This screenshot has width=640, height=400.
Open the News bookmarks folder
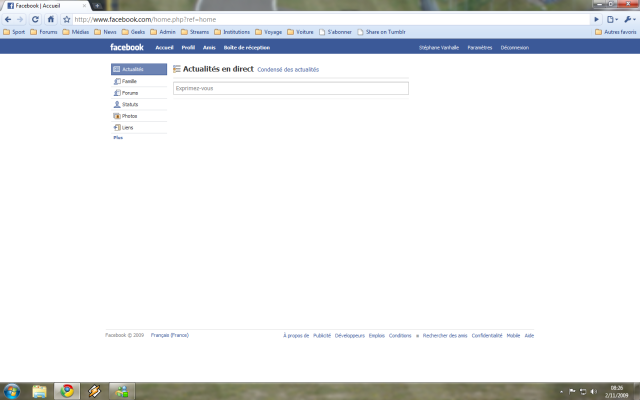click(x=105, y=32)
